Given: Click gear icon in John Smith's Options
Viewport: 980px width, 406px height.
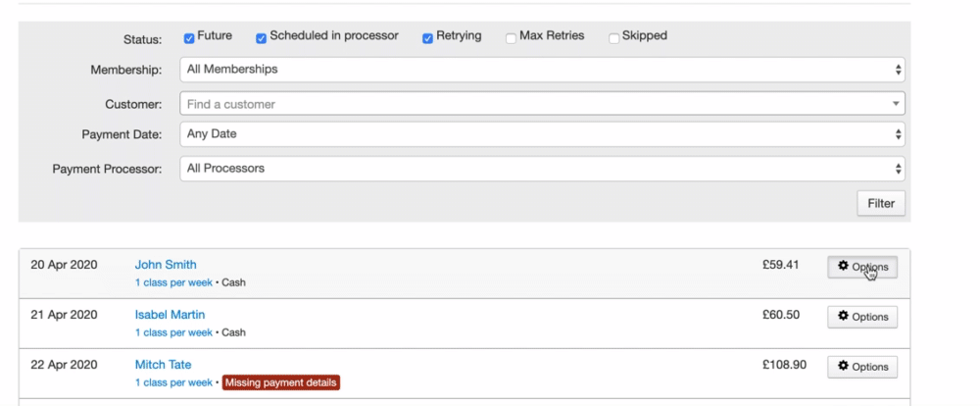Looking at the screenshot, I should pos(844,266).
